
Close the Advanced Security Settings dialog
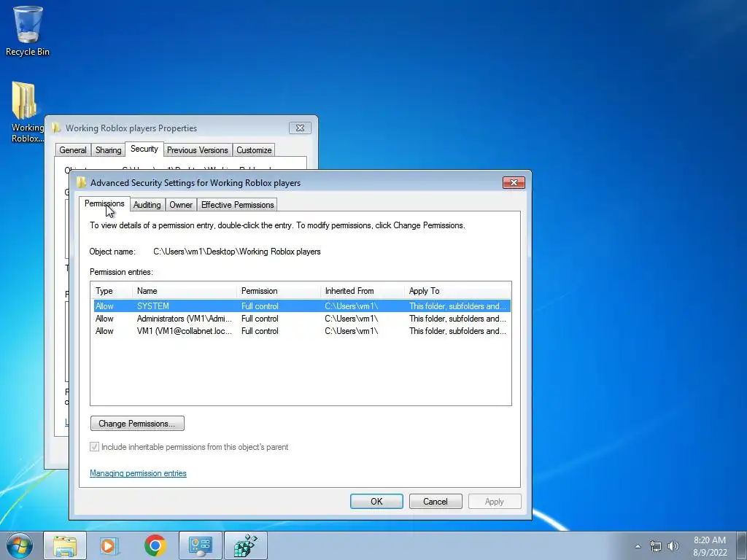click(x=514, y=182)
